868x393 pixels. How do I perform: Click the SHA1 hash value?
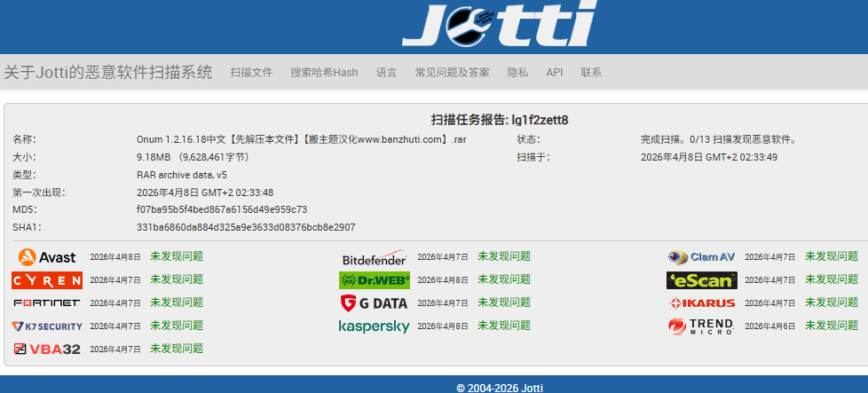246,227
